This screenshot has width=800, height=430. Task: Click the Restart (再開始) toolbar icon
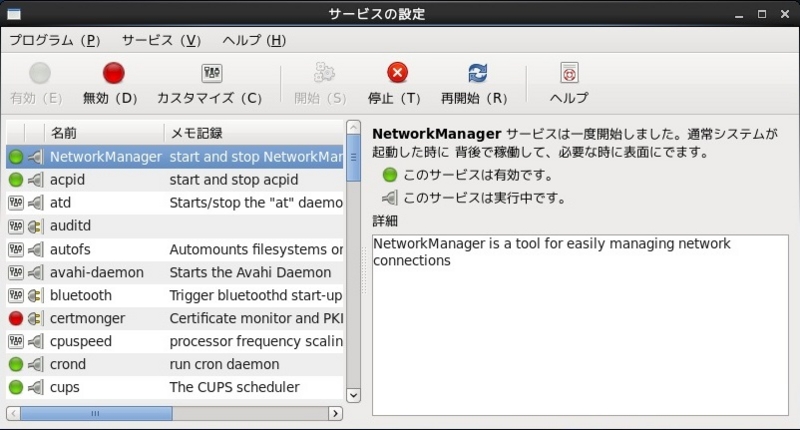pos(478,73)
